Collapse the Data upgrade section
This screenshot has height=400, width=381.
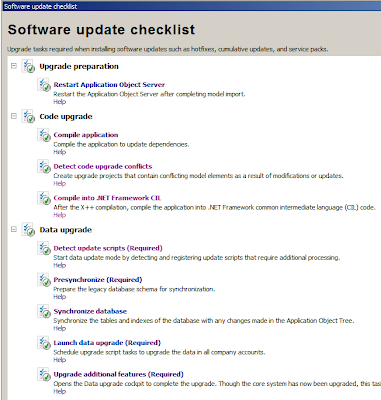[x=14, y=229]
